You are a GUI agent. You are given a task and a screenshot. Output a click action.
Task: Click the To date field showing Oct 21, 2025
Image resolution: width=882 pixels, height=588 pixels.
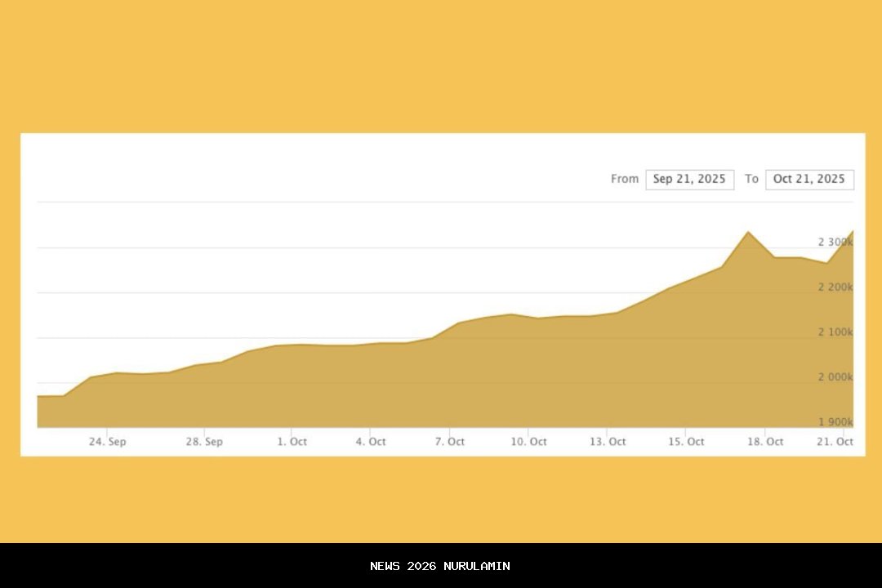(809, 180)
